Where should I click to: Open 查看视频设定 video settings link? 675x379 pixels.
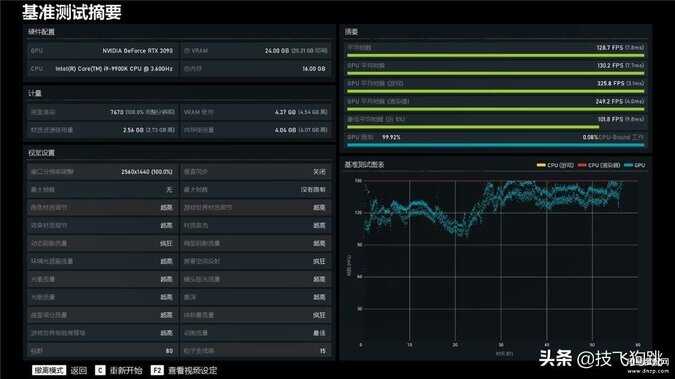click(192, 370)
